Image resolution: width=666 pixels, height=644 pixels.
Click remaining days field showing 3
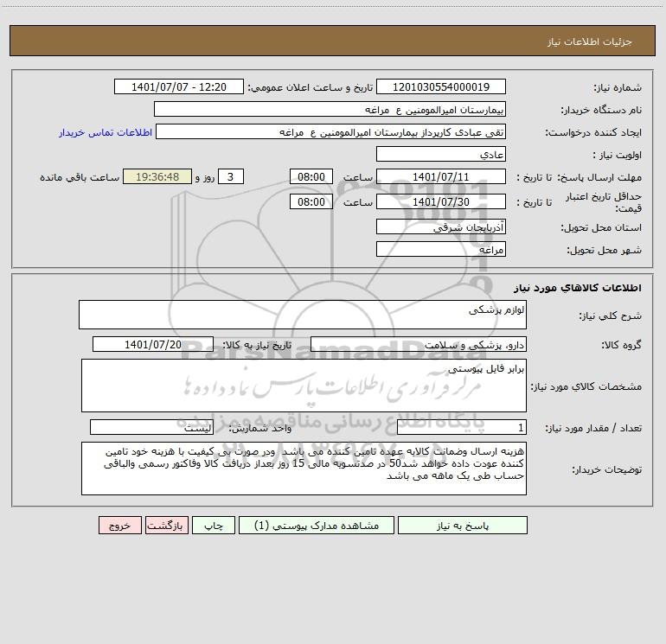[x=231, y=176]
